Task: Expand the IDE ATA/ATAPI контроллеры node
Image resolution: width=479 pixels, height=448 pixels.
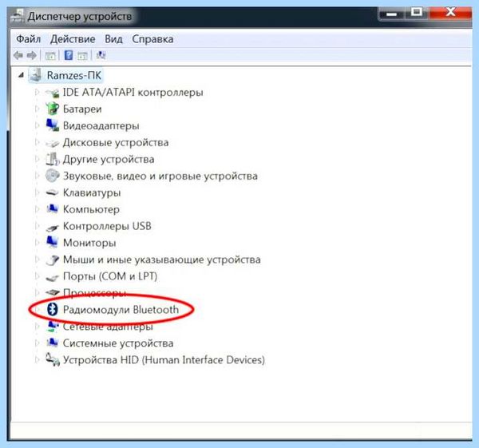Action: (x=37, y=92)
